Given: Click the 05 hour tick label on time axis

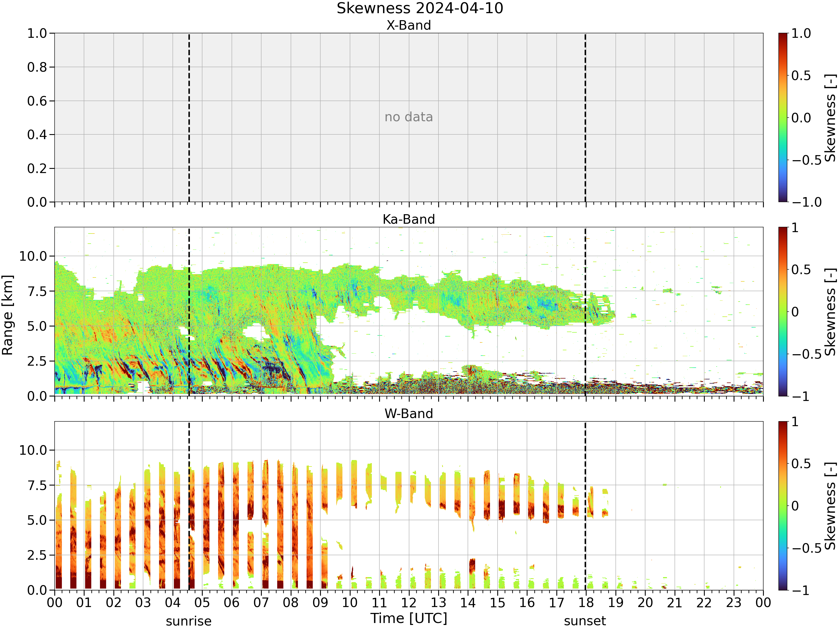Looking at the screenshot, I should click(x=202, y=603).
